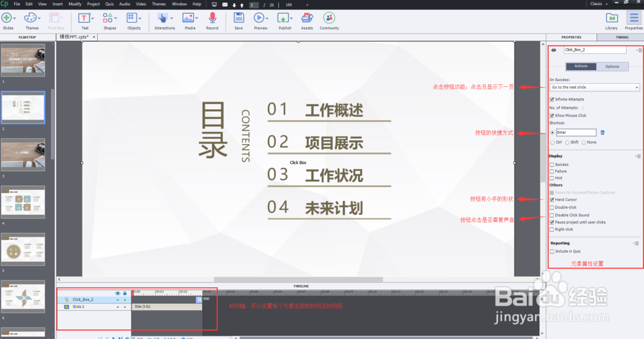Open the Modify menu
This screenshot has width=644, height=339.
tap(75, 4)
